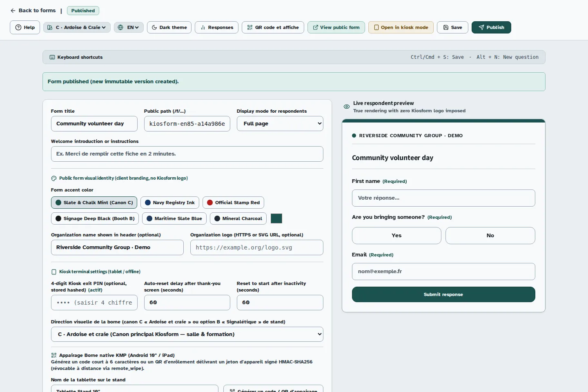Click the Dark theme moon icon
Screen dimensions: 588x392
point(154,27)
